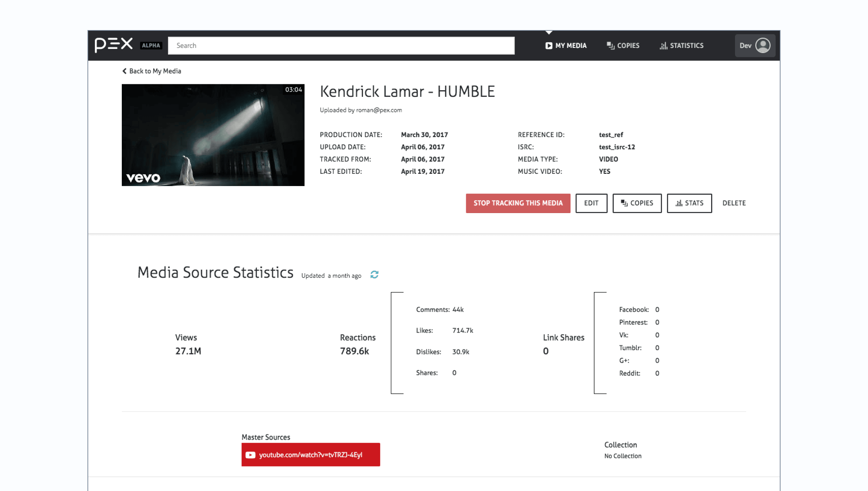The height and width of the screenshot is (491, 868).
Task: Click the Views 27.1M value
Action: point(188,351)
